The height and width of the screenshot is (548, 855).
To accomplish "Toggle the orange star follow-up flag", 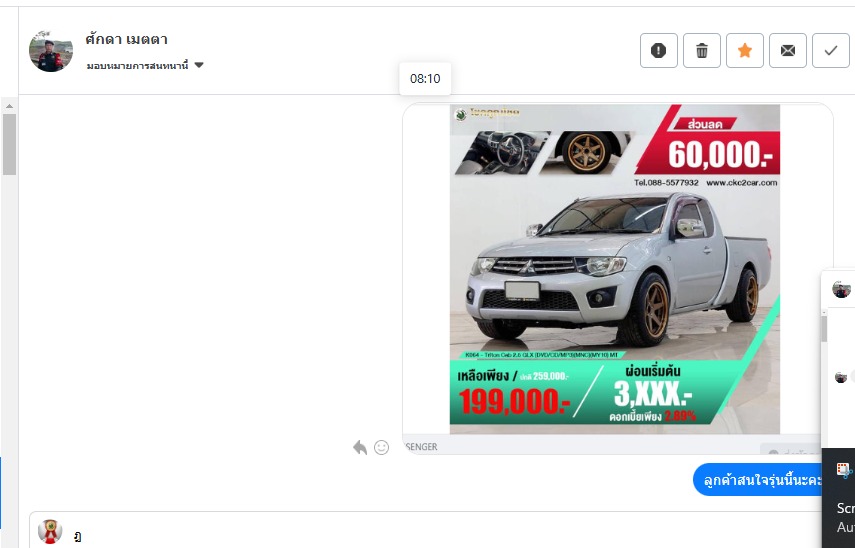I will [x=745, y=51].
